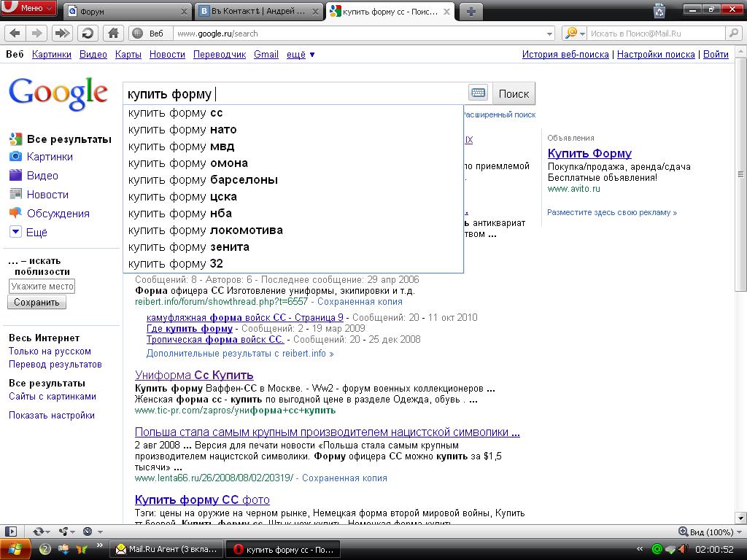This screenshot has height=560, width=747.
Task: Open История веб-поиска link
Action: [x=565, y=54]
